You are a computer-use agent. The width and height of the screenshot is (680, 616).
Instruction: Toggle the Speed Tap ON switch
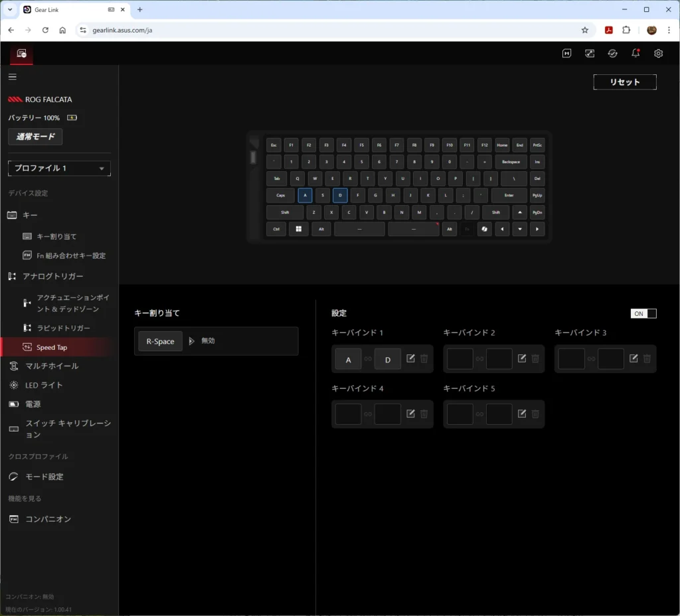point(643,313)
